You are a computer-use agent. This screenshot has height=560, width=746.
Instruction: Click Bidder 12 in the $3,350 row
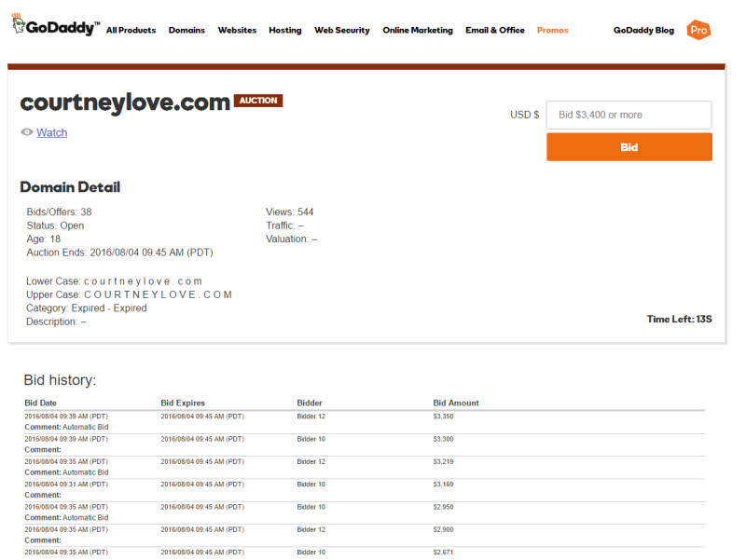tap(311, 416)
